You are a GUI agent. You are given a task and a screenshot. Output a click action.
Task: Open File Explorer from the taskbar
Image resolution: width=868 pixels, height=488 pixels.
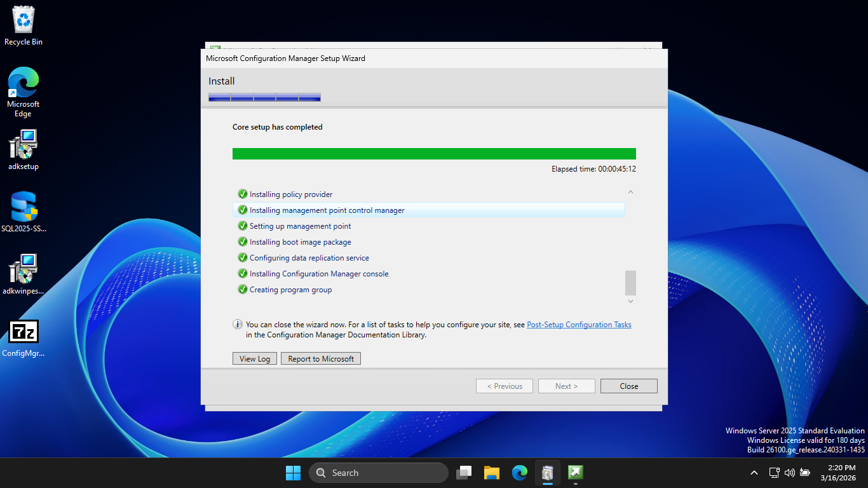491,473
